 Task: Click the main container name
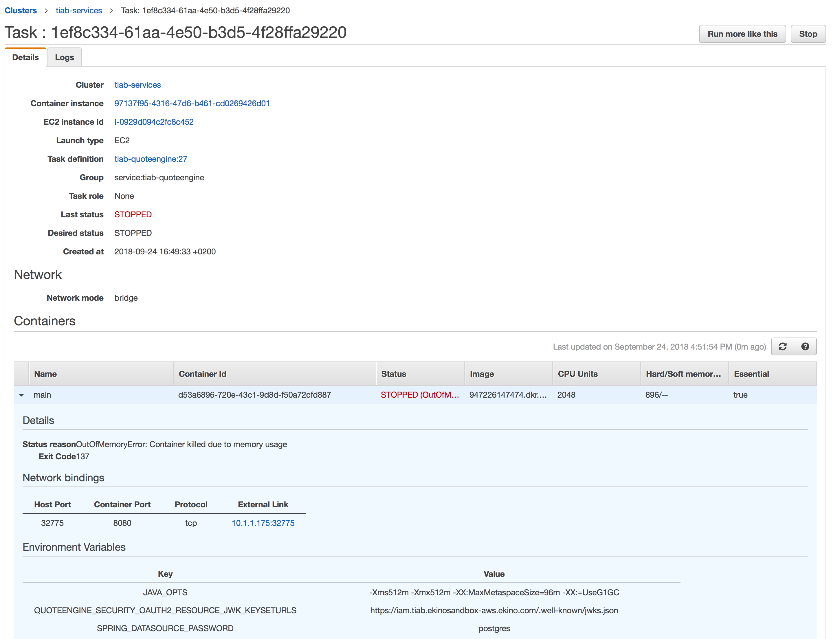[42, 395]
